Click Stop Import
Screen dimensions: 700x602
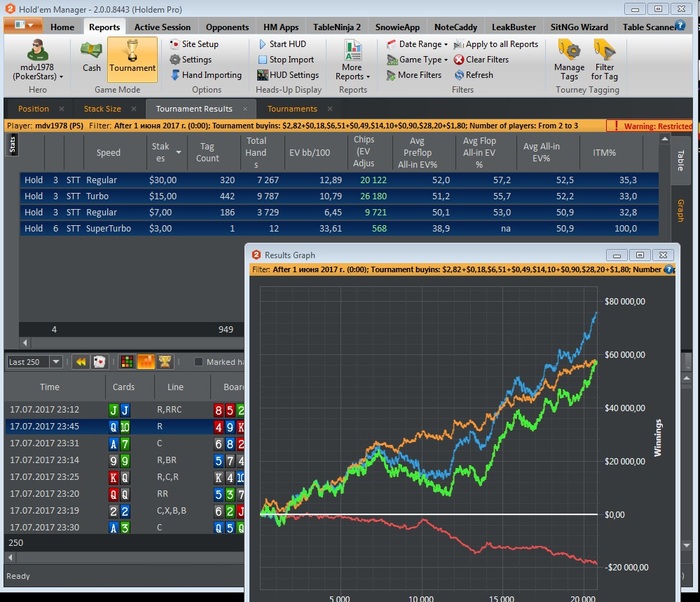click(x=286, y=59)
